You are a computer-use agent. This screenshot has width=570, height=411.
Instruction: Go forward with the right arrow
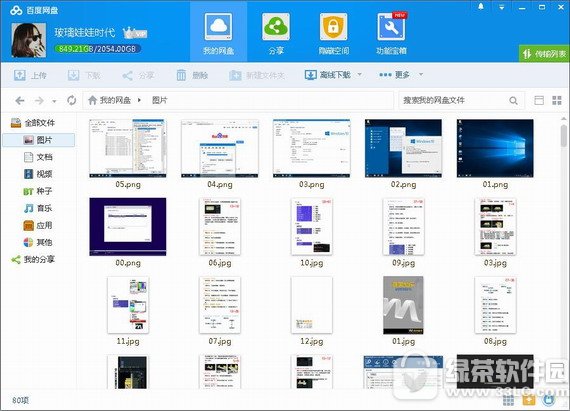pyautogui.click(x=39, y=100)
